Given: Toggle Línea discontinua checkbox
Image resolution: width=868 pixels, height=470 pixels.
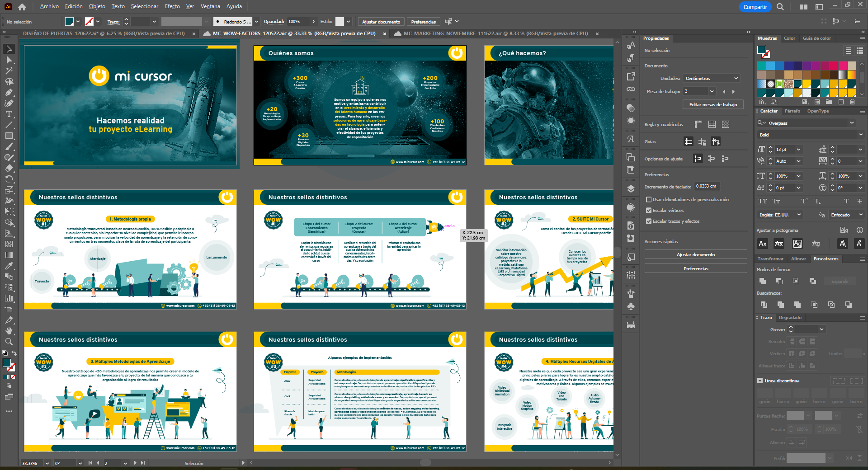Looking at the screenshot, I should 760,381.
